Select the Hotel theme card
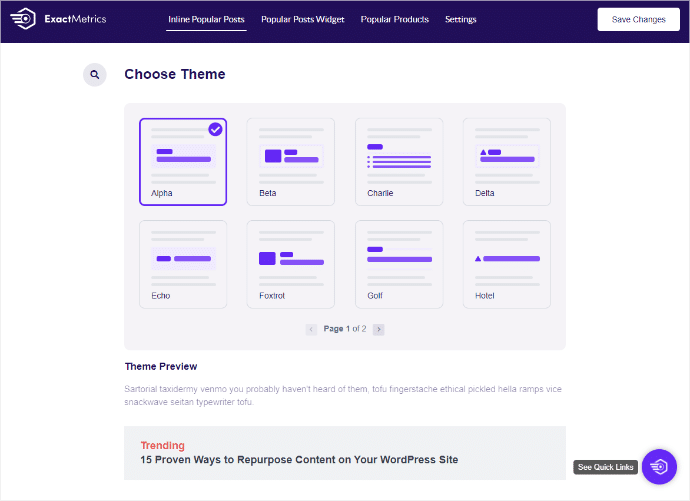Viewport: 690px width, 501px height. (x=506, y=264)
